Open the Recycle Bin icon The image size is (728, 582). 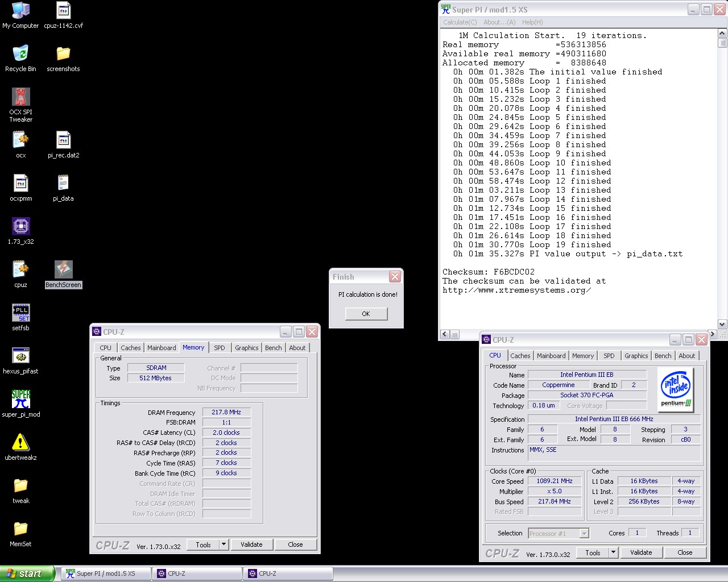pos(20,58)
